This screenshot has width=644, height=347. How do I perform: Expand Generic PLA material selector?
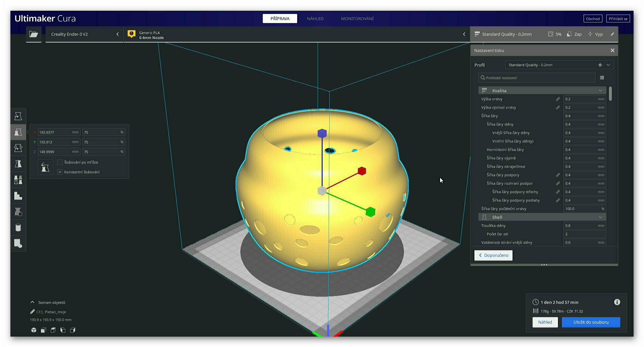coord(297,34)
